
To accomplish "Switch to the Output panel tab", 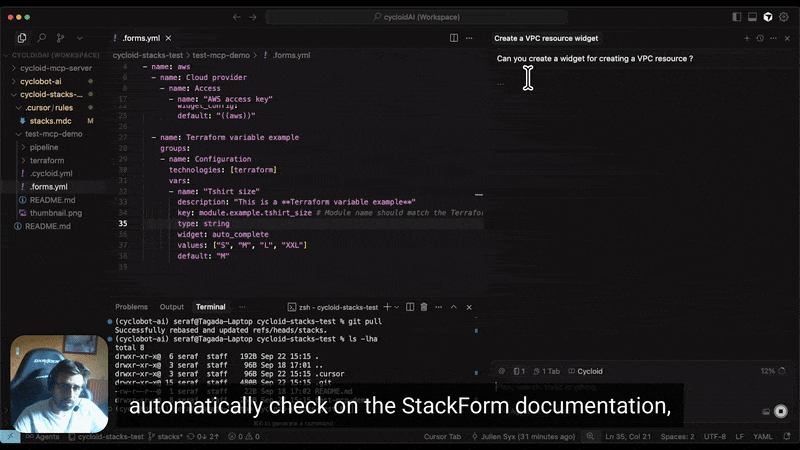I will [x=172, y=307].
